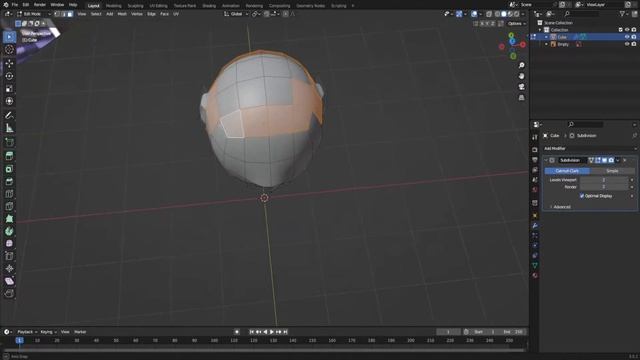Click the pan view hand icon
The image size is (640, 360).
521,76
